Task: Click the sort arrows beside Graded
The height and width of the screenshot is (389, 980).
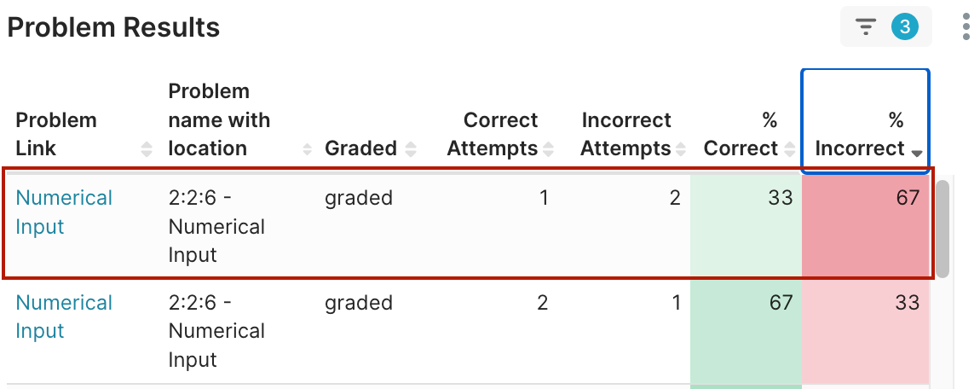Action: (x=411, y=149)
